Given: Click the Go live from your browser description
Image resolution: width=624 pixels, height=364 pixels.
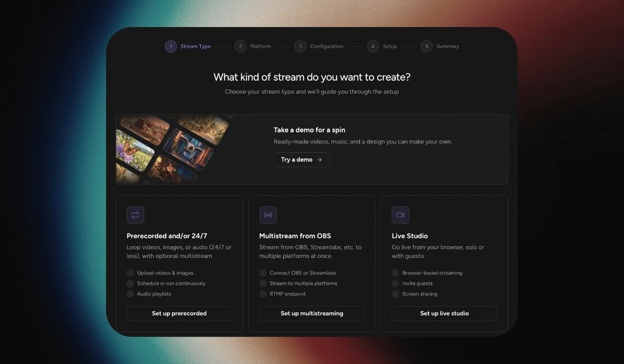Looking at the screenshot, I should pos(438,252).
